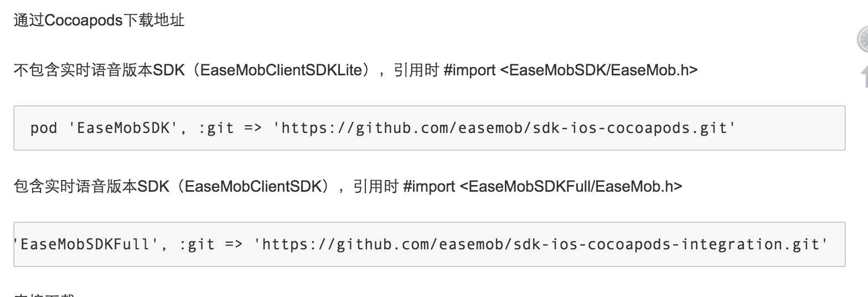868x297 pixels.
Task: Click inside the EaseMobSDK pod code block
Action: click(x=429, y=128)
